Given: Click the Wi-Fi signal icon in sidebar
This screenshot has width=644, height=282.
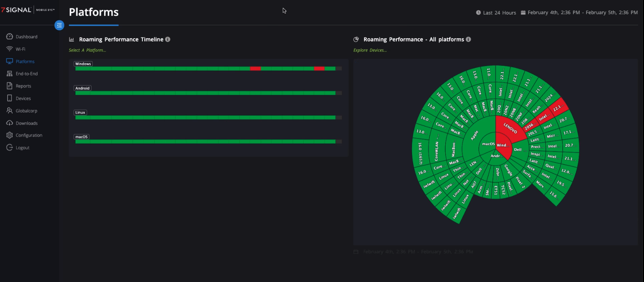Looking at the screenshot, I should (x=9, y=49).
